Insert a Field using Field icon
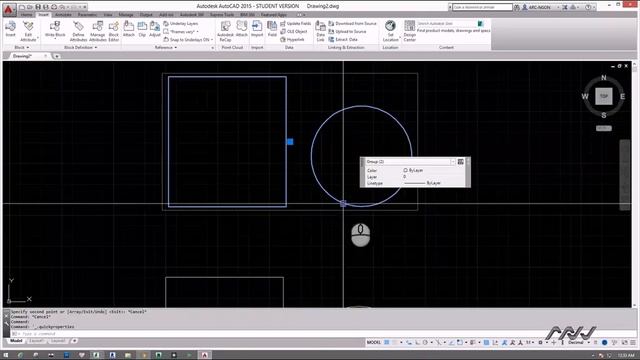 click(x=272, y=29)
